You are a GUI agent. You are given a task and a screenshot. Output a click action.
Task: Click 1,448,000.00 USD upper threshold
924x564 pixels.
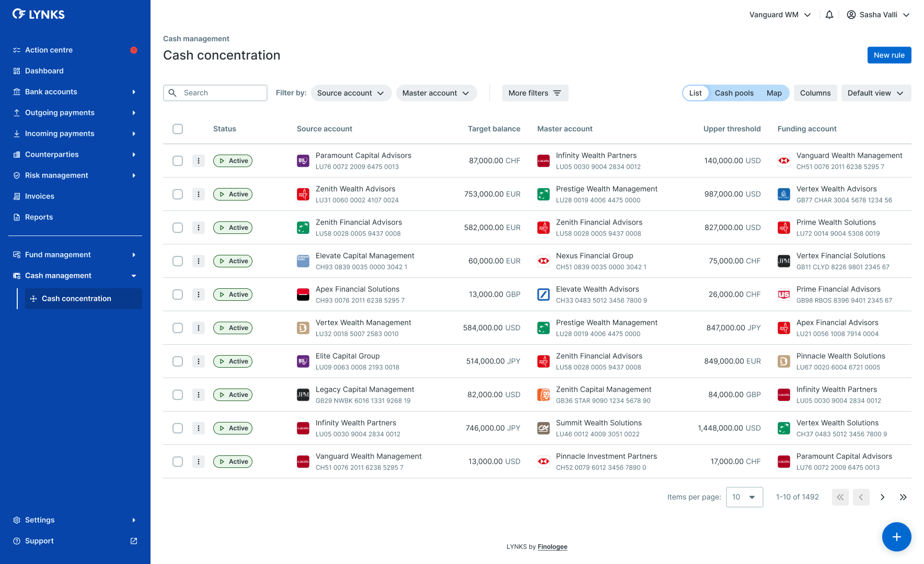[x=729, y=428]
